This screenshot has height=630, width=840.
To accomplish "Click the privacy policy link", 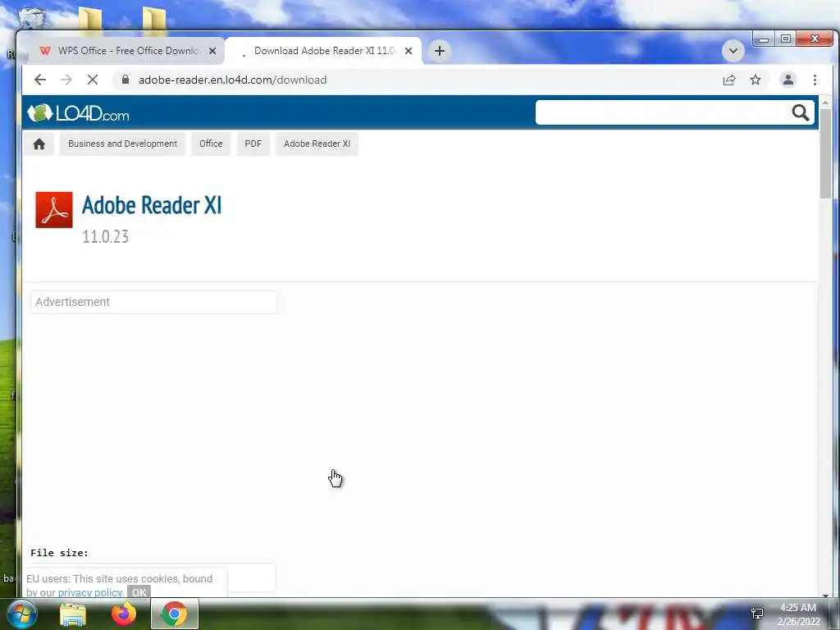I will pyautogui.click(x=90, y=592).
